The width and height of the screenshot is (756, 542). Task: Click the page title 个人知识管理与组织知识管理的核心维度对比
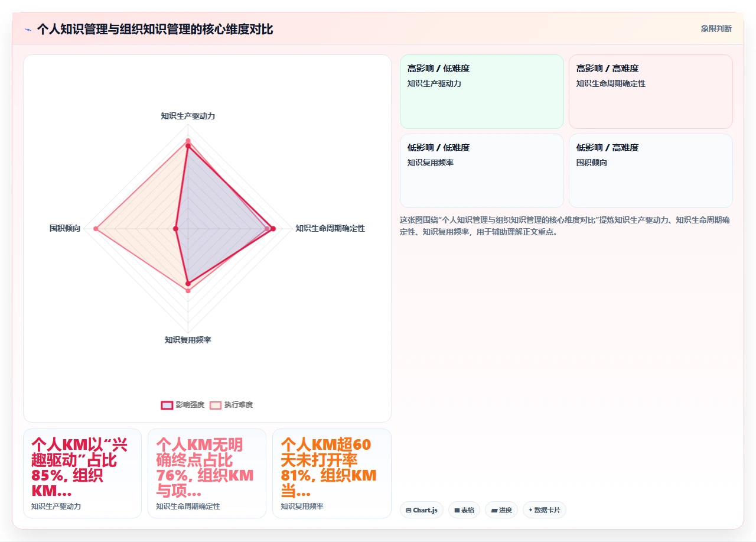coord(155,29)
